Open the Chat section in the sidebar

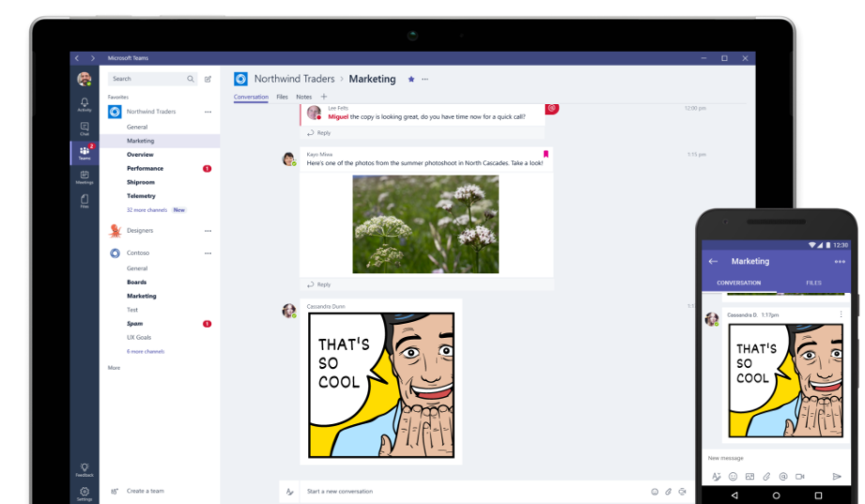point(85,128)
